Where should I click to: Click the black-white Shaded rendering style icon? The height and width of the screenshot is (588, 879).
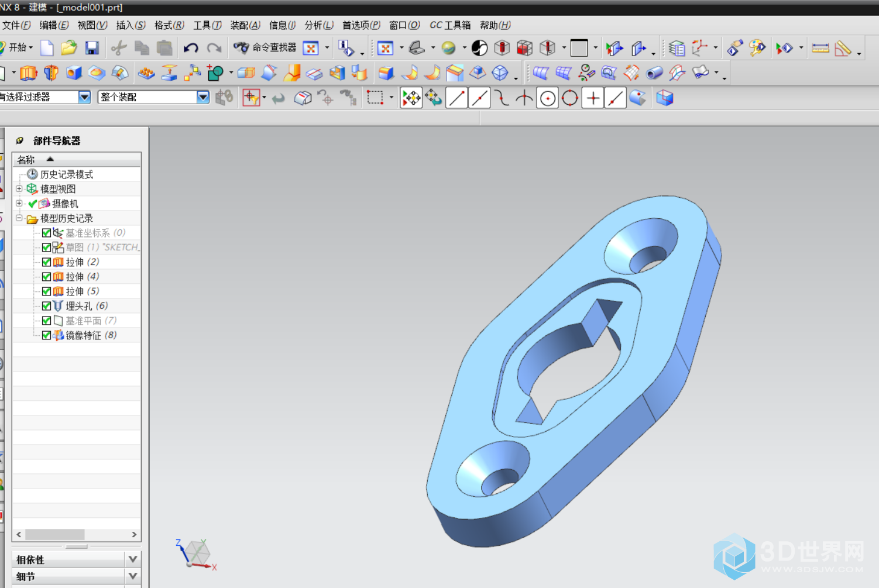(x=479, y=48)
